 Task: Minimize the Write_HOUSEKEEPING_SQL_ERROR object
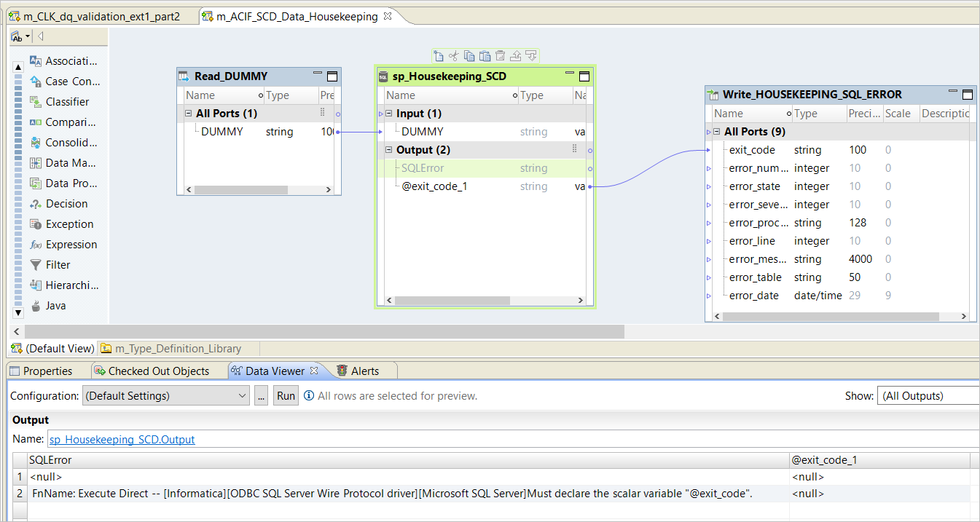pos(953,92)
